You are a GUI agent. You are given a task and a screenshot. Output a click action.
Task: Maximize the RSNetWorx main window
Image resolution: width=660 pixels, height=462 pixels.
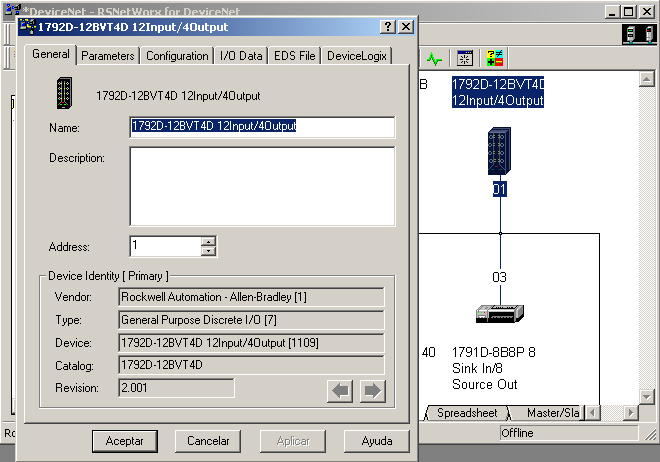pos(629,11)
